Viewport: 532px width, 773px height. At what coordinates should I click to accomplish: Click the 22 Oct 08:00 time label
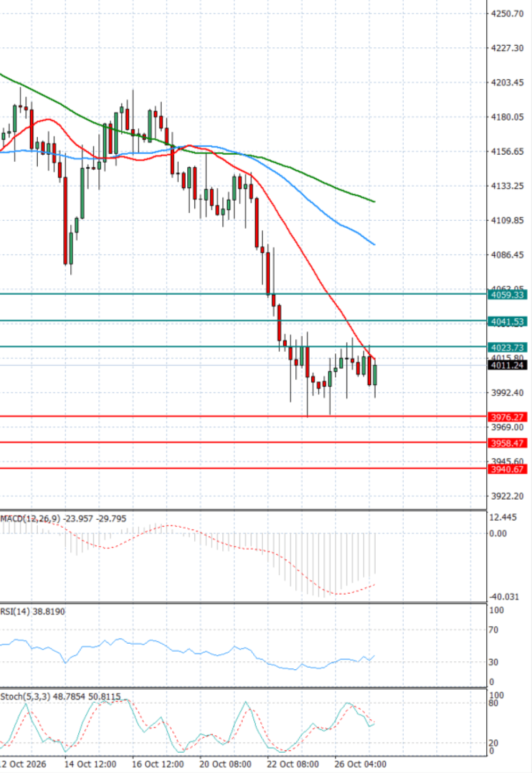click(293, 764)
